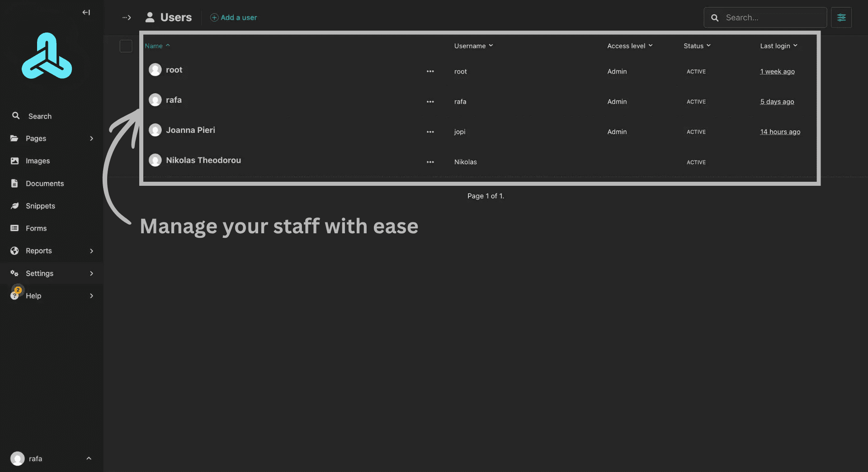Open the rafa user name link
This screenshot has height=472, width=868.
174,100
